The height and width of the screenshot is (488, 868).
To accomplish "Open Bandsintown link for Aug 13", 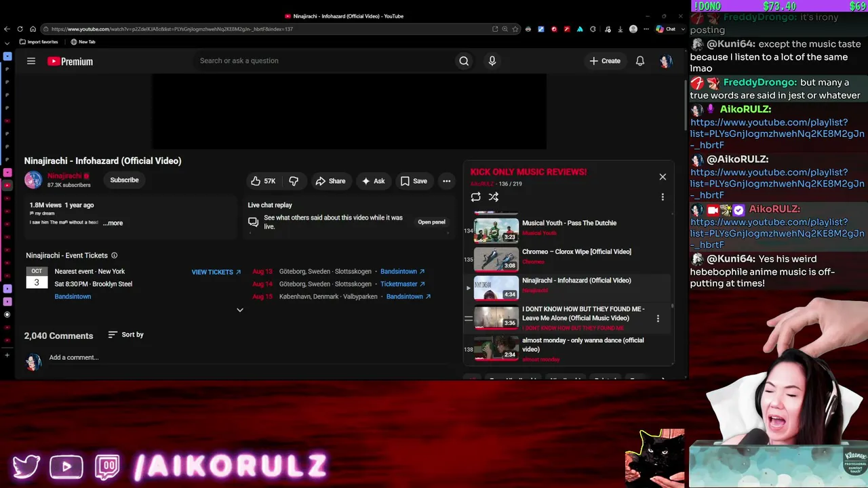I will pyautogui.click(x=403, y=272).
